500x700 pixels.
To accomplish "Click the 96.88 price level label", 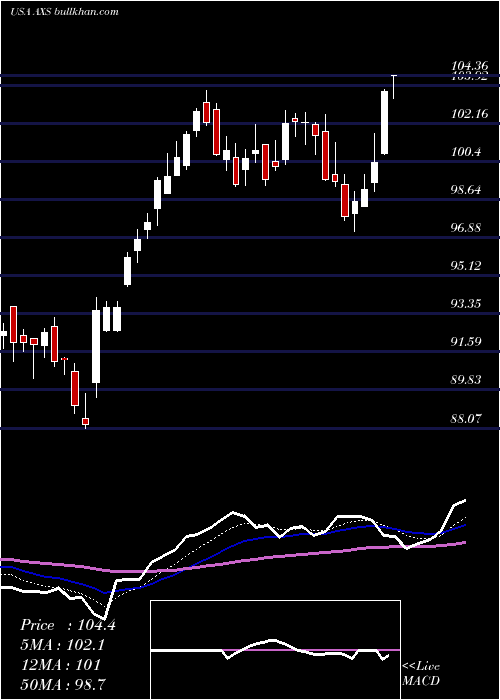I will pos(467,228).
